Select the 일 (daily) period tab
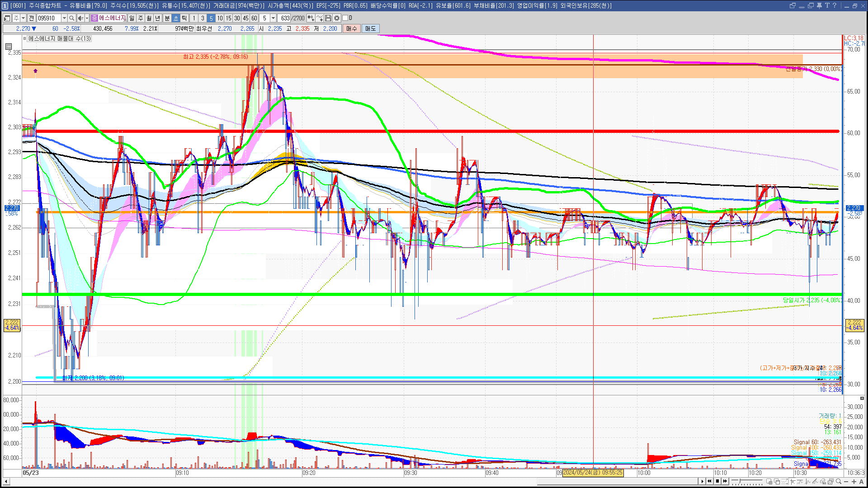The image size is (868, 488). coord(132,18)
